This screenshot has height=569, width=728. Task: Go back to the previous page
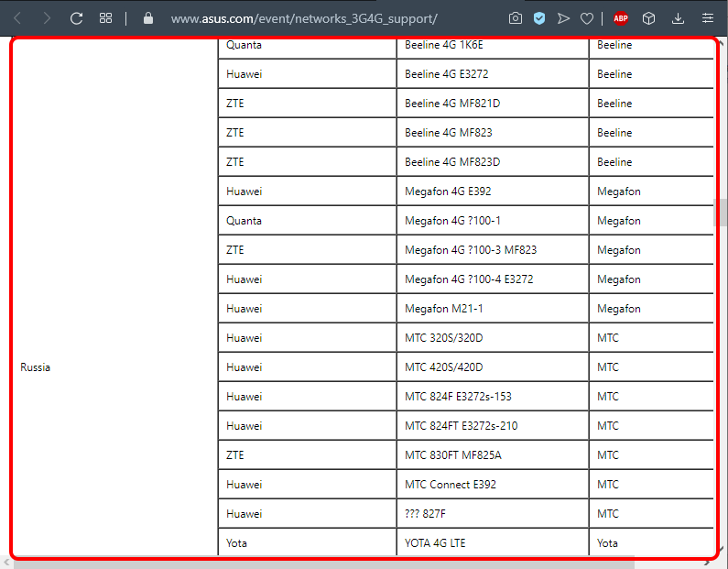pos(17,18)
